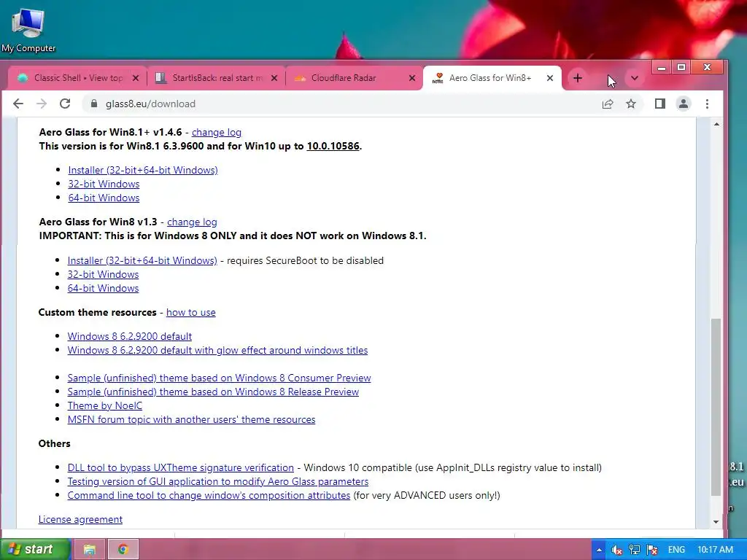This screenshot has width=747, height=560.
Task: Download Win8 v1.3 installer requiring SecureBoot disabled
Action: 142,260
